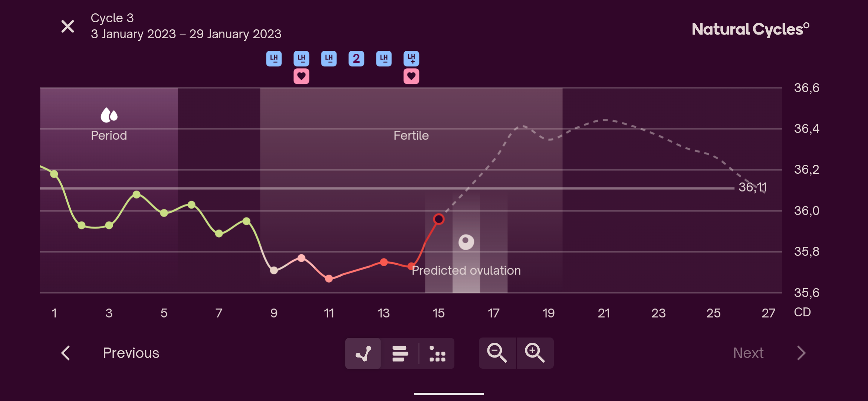Close the Cycle 3 graph view
This screenshot has width=868, height=401.
click(68, 27)
